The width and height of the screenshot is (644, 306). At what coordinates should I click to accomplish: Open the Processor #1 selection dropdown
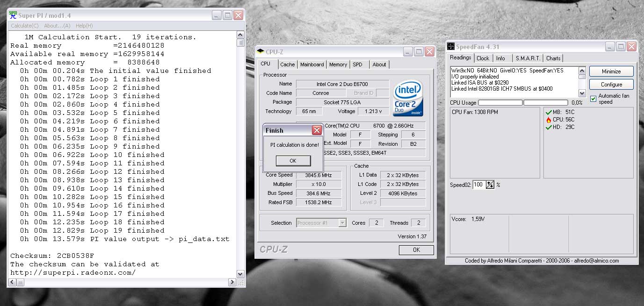[x=342, y=223]
